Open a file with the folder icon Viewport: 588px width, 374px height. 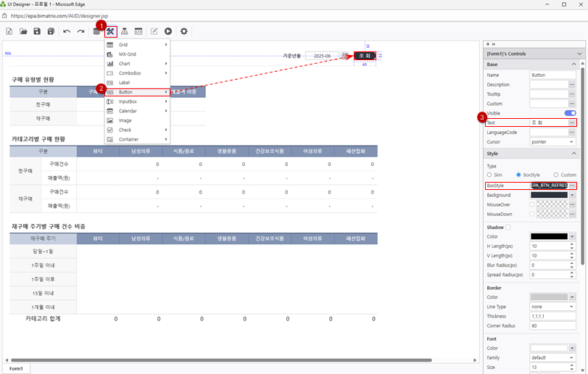23,32
